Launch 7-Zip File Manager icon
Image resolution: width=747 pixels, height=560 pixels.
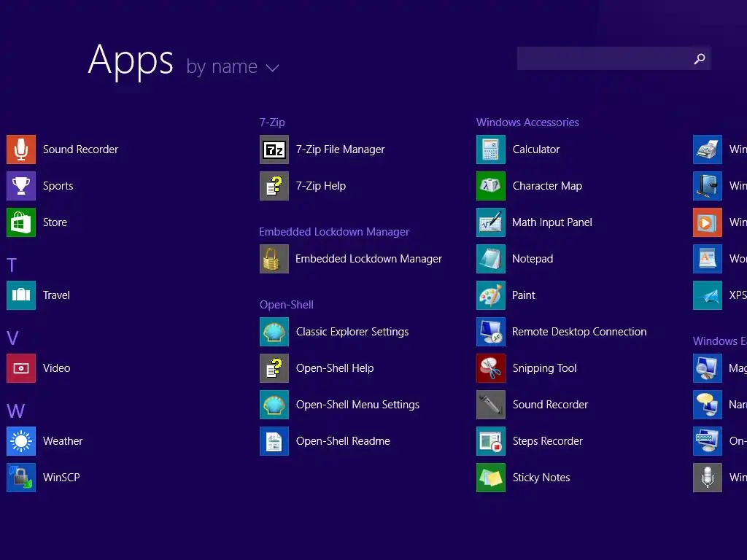(274, 149)
